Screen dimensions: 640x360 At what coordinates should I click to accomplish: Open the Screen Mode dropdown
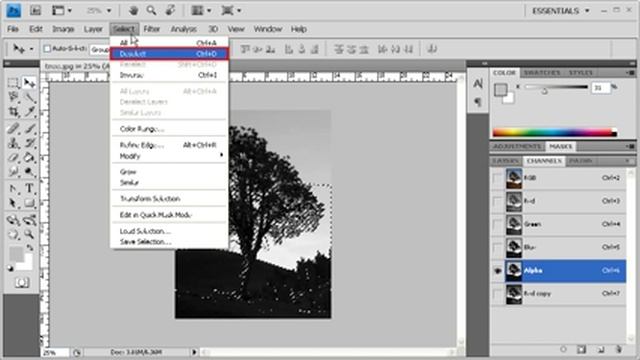(231, 11)
